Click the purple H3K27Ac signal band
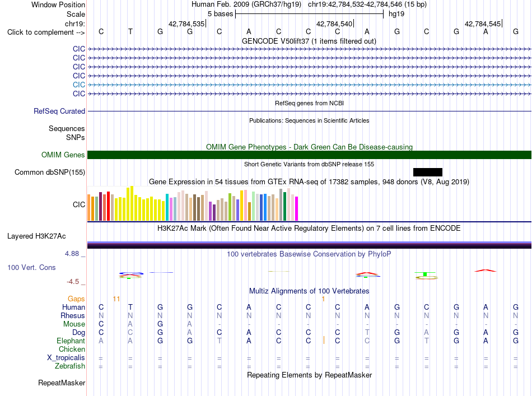The width and height of the screenshot is (532, 396). (x=309, y=245)
